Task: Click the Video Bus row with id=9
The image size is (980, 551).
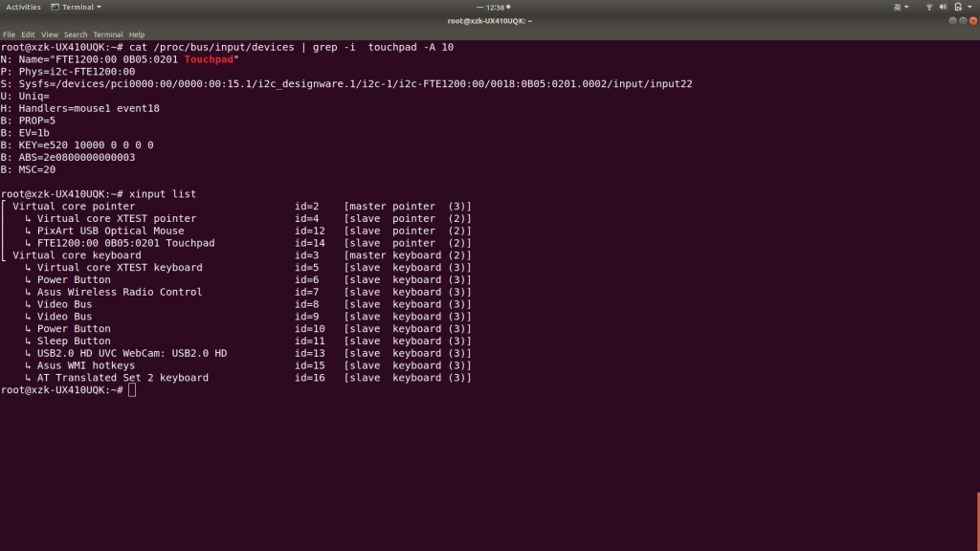Action: point(248,317)
